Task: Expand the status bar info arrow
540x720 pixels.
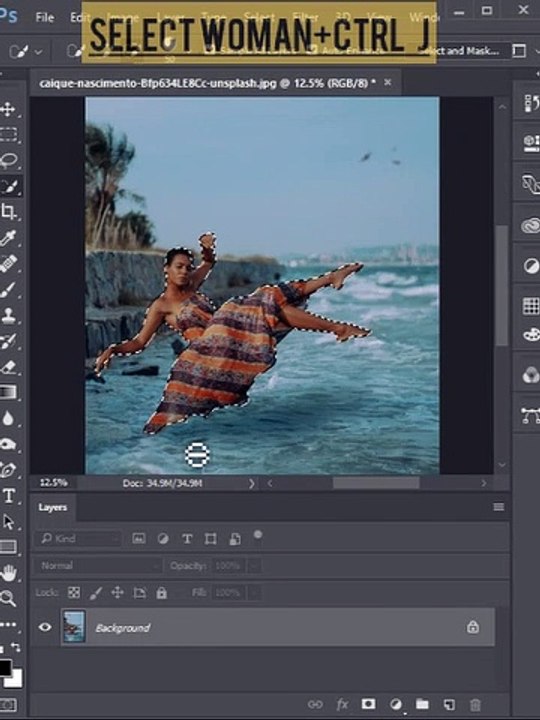Action: [x=251, y=483]
